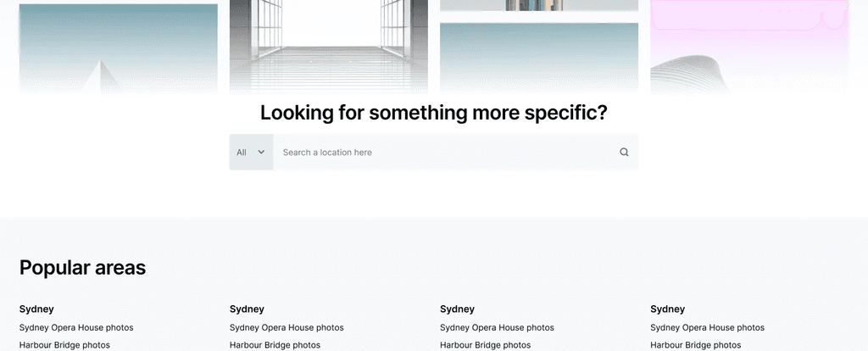Open Sydney Opera House photos in fourth column
The image size is (868, 351).
point(708,328)
